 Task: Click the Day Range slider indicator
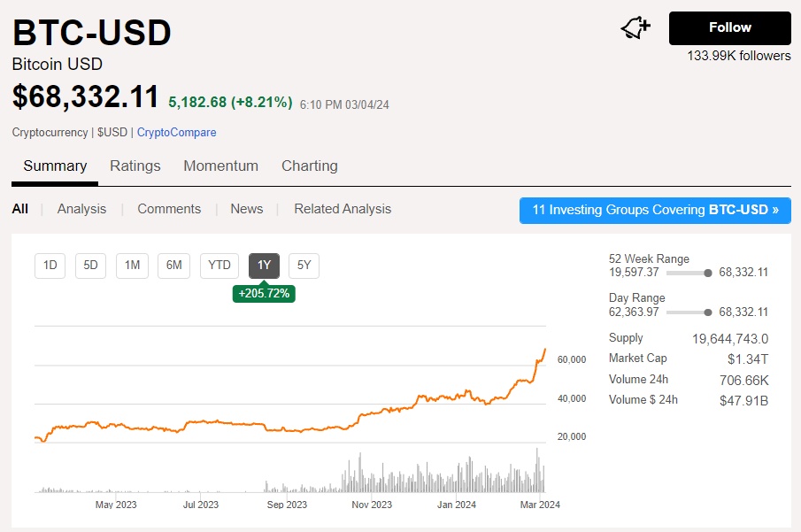coord(708,312)
